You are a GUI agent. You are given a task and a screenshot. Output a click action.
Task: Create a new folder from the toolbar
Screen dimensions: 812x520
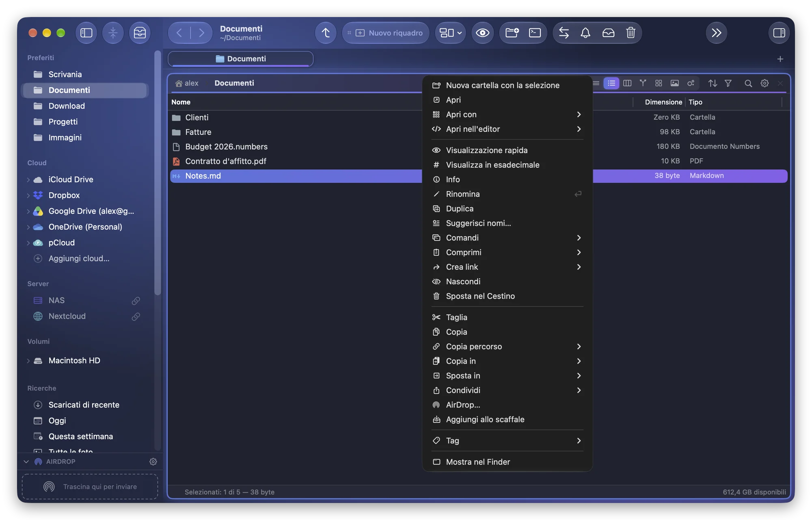tap(512, 33)
